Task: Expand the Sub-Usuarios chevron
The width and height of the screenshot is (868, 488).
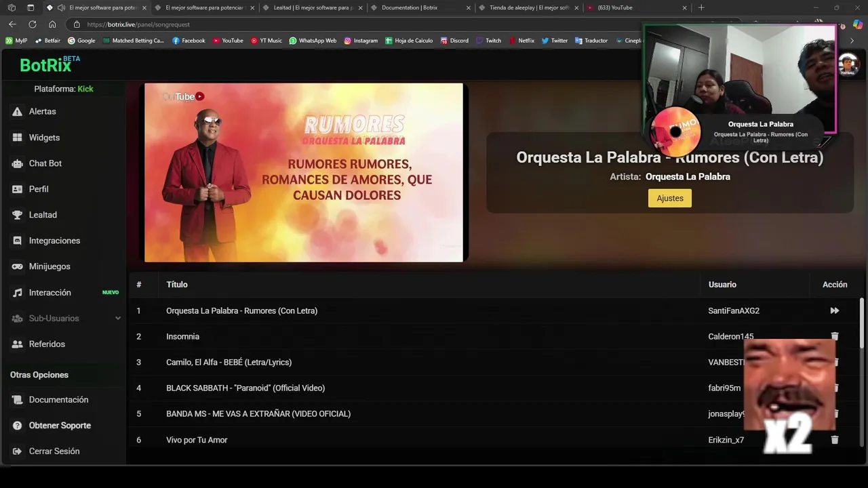Action: point(117,319)
